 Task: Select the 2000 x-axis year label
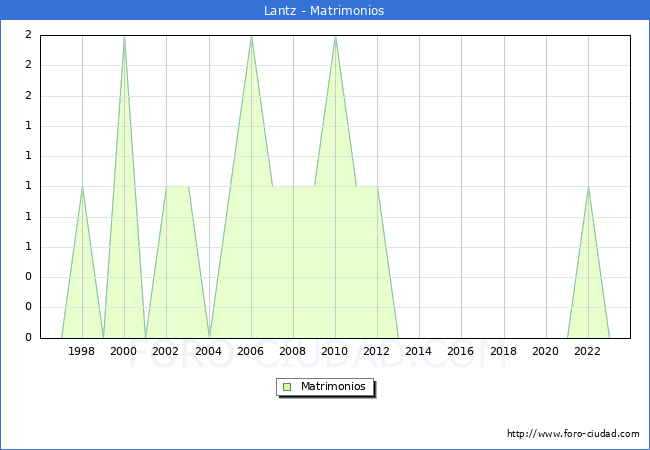(x=124, y=351)
